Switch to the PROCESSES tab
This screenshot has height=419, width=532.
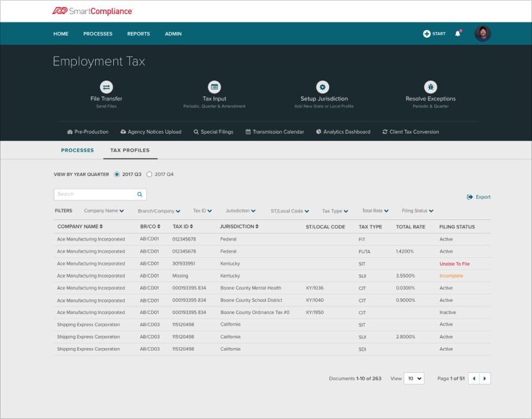click(77, 150)
